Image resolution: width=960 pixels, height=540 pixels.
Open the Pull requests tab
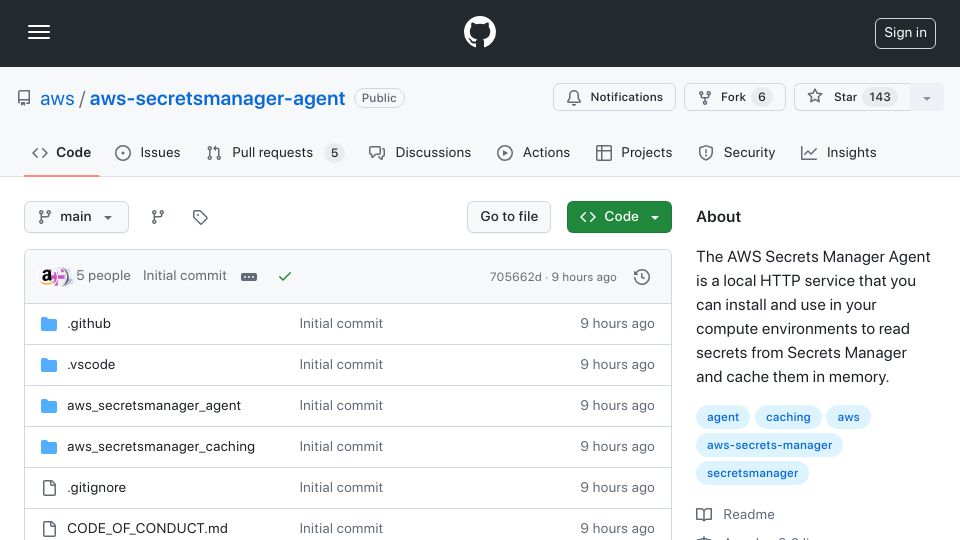275,152
